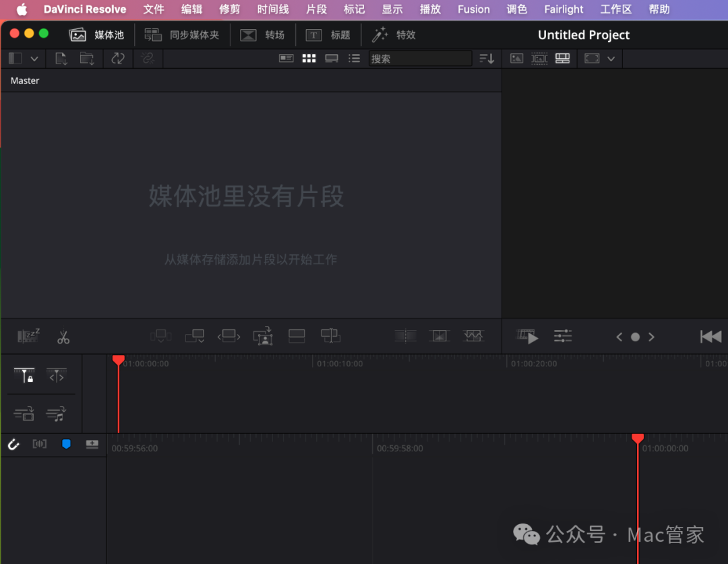
Task: Select the Master bin label
Action: tap(25, 80)
